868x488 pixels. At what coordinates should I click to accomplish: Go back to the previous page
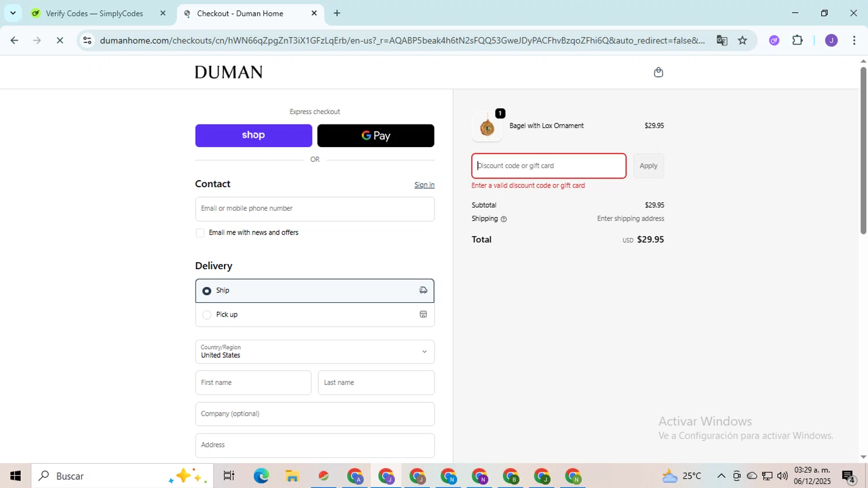[14, 41]
